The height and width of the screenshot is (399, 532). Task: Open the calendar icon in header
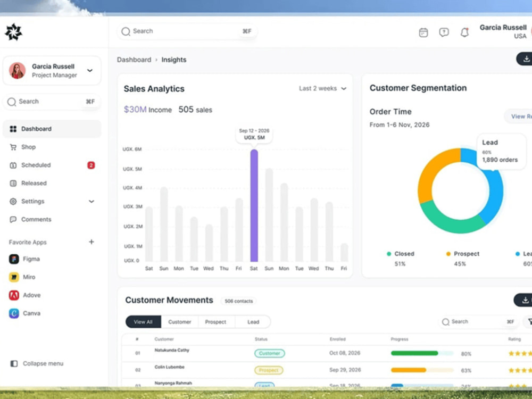tap(423, 32)
